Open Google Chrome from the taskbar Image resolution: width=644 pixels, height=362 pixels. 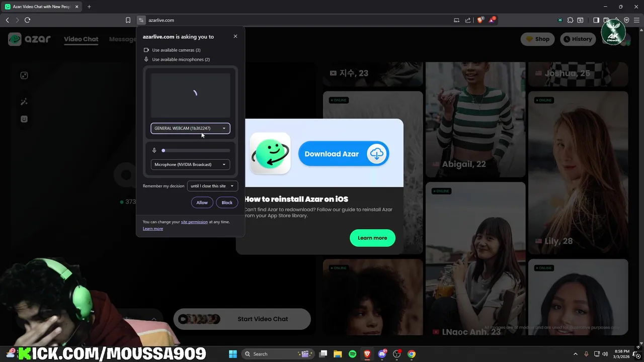(x=412, y=354)
